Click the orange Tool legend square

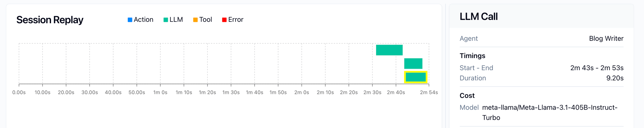pos(195,20)
